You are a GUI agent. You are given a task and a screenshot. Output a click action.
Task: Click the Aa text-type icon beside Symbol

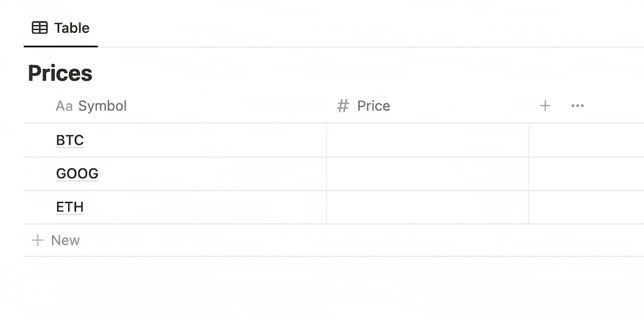coord(64,106)
